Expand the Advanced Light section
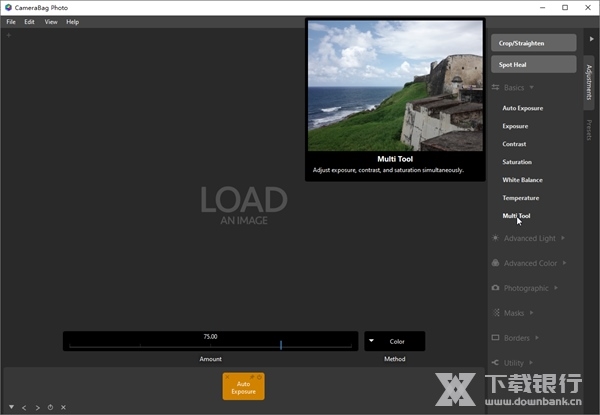 tap(529, 238)
